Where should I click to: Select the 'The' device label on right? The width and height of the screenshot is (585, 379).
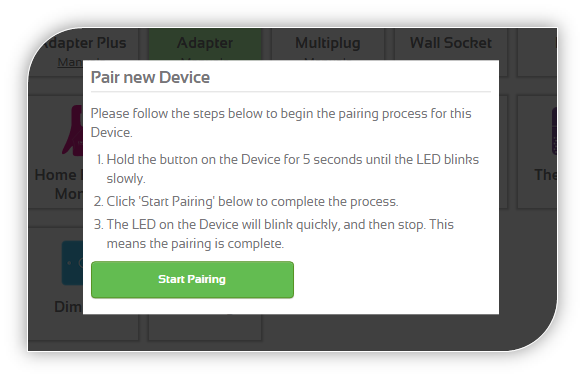tap(545, 175)
